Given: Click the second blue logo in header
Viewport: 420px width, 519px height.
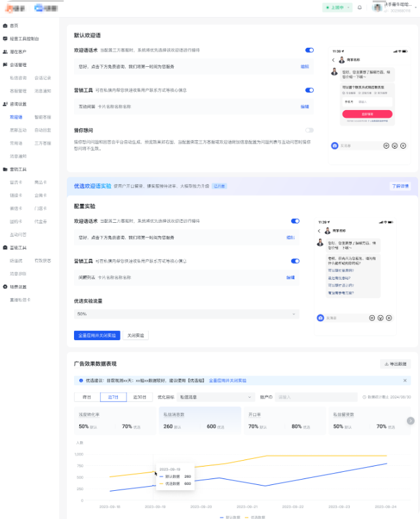Looking at the screenshot, I should tap(46, 8).
